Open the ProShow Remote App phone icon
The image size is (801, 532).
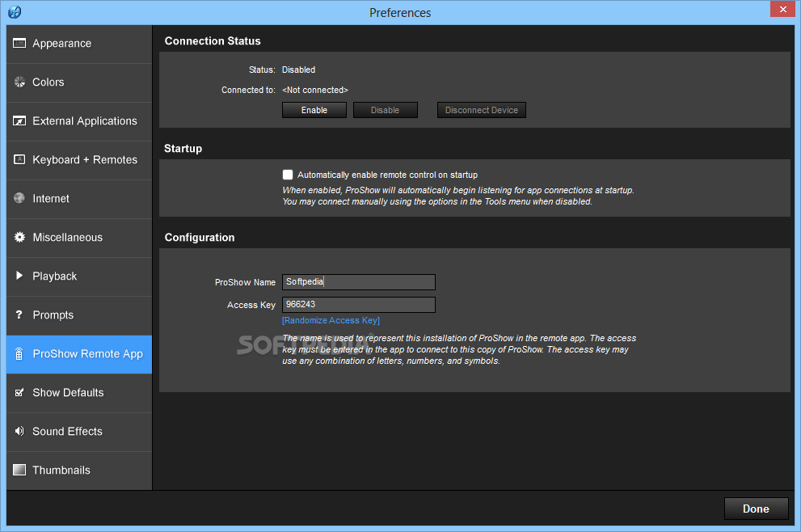tap(19, 353)
